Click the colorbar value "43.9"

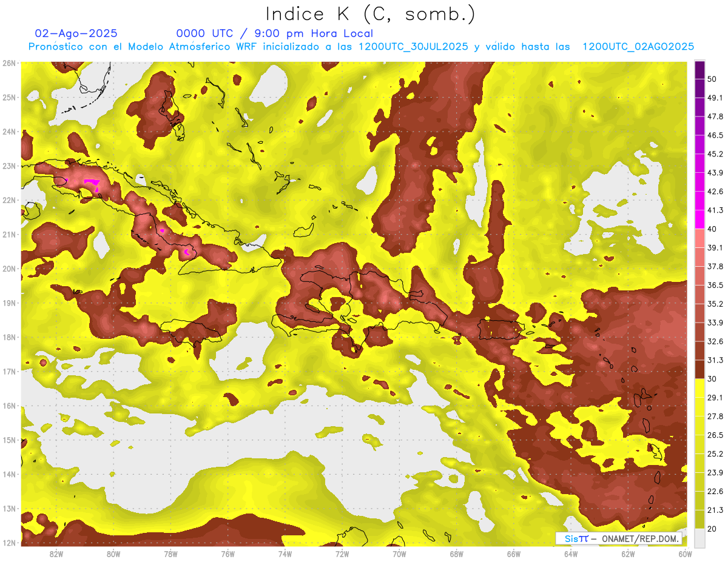pyautogui.click(x=715, y=173)
